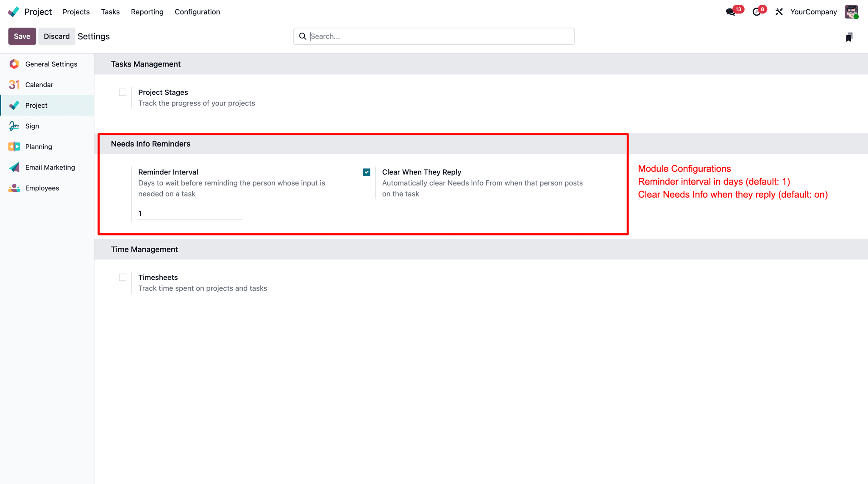Click the Clear When They Reply label
Image resolution: width=868 pixels, height=484 pixels.
pyautogui.click(x=422, y=172)
